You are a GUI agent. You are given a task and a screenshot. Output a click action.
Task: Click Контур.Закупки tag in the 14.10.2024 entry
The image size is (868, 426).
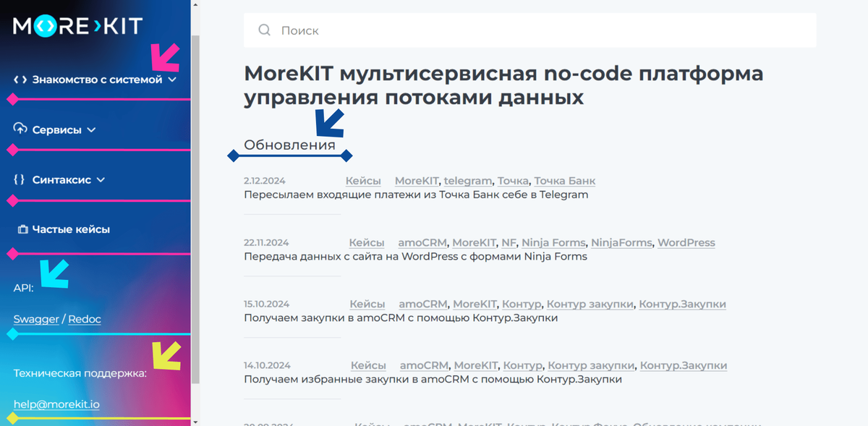pyautogui.click(x=684, y=365)
